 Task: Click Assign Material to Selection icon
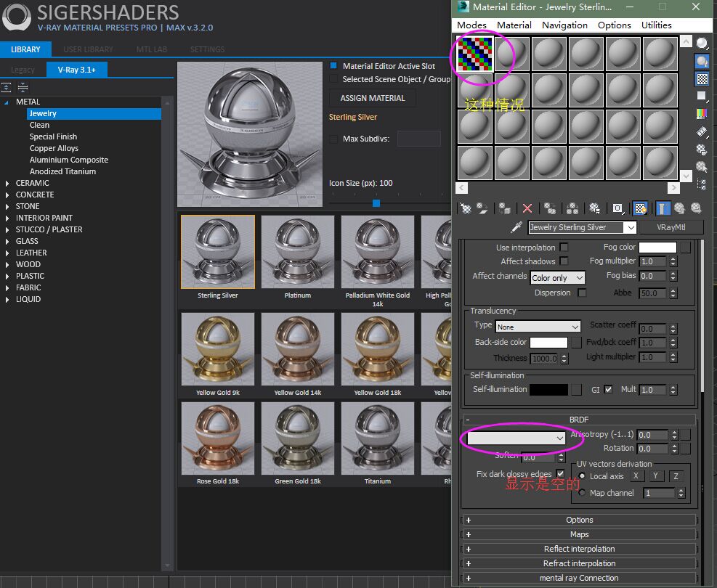click(504, 208)
